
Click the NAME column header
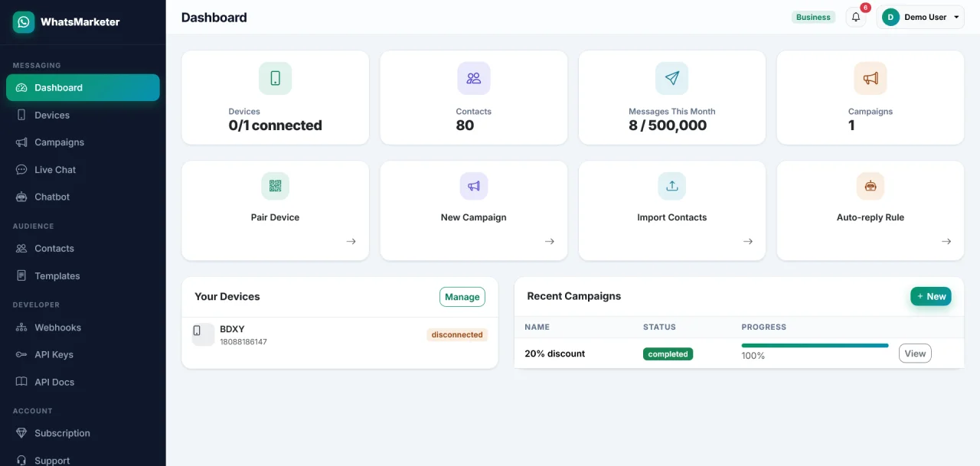pos(537,327)
